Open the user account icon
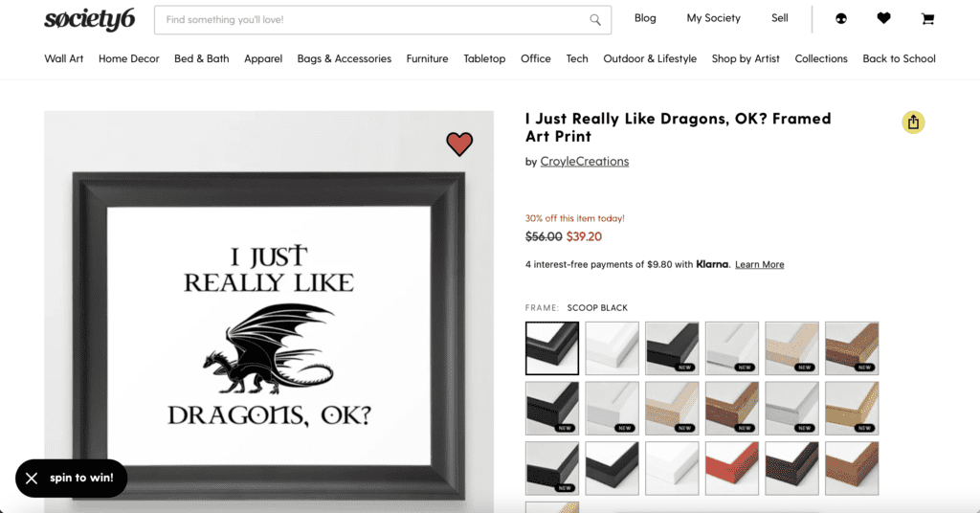This screenshot has height=513, width=980. coord(841,19)
